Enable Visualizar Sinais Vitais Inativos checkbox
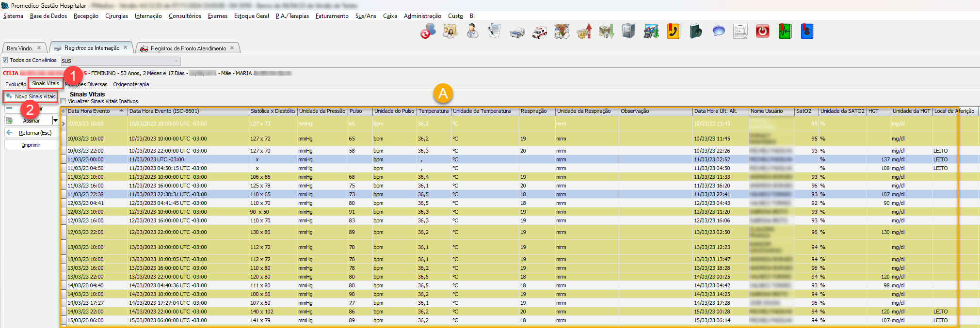The height and width of the screenshot is (328, 980). click(64, 102)
